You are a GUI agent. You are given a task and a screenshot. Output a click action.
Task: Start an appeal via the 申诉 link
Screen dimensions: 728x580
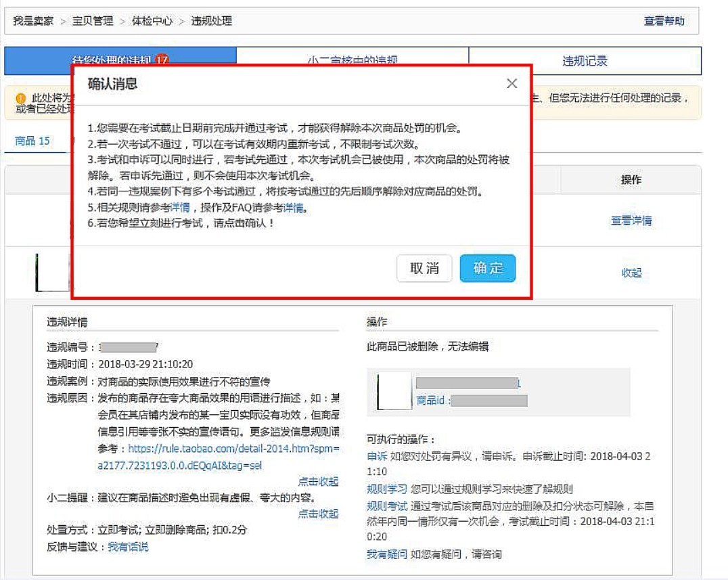376,456
